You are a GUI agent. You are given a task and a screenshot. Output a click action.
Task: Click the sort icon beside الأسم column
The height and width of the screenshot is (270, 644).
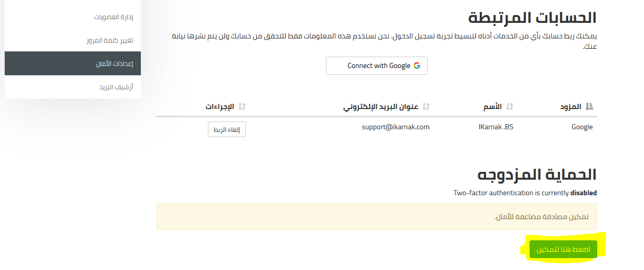pyautogui.click(x=510, y=106)
